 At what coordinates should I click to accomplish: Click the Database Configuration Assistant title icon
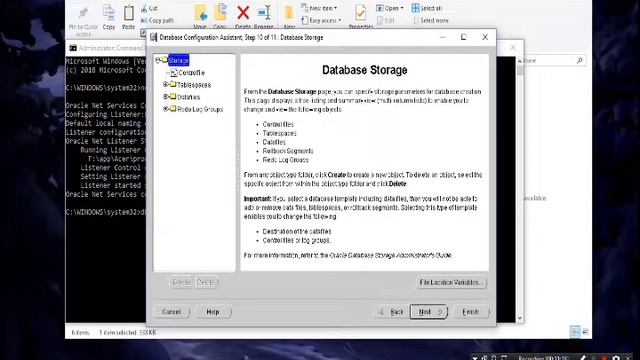click(x=153, y=37)
